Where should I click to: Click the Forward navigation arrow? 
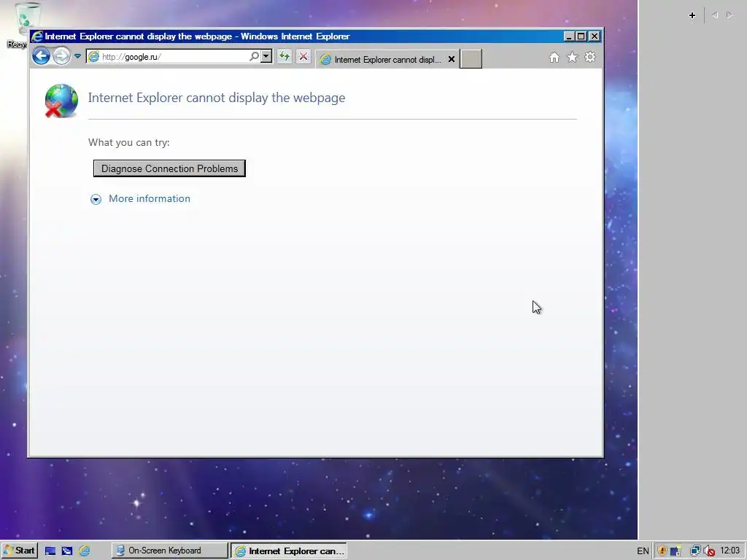tap(61, 56)
